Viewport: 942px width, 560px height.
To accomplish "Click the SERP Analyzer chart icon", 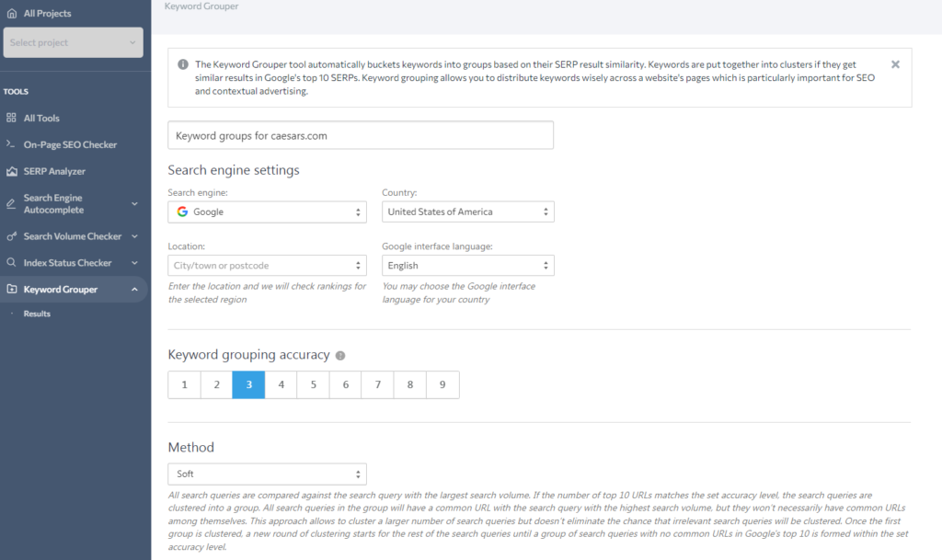I will pyautogui.click(x=11, y=171).
